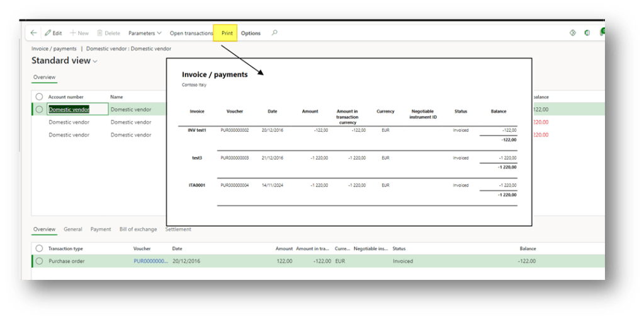Open the Options menu
The width and height of the screenshot is (644, 319).
pos(251,33)
